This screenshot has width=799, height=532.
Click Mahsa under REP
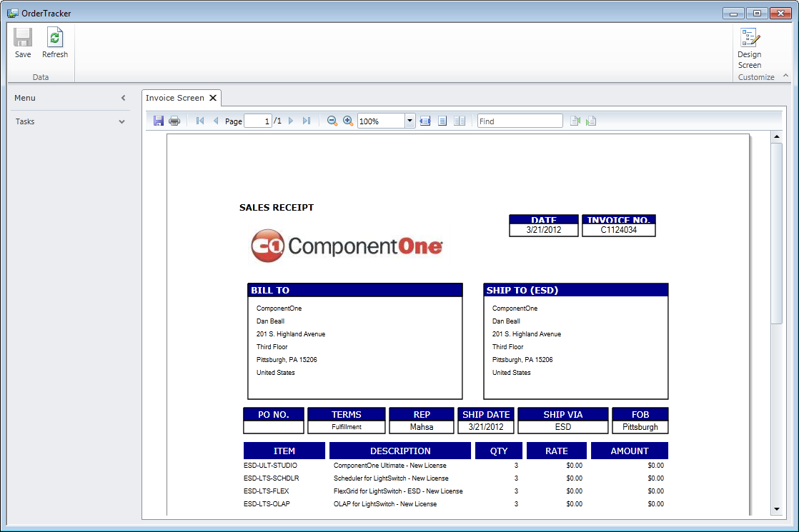(422, 427)
